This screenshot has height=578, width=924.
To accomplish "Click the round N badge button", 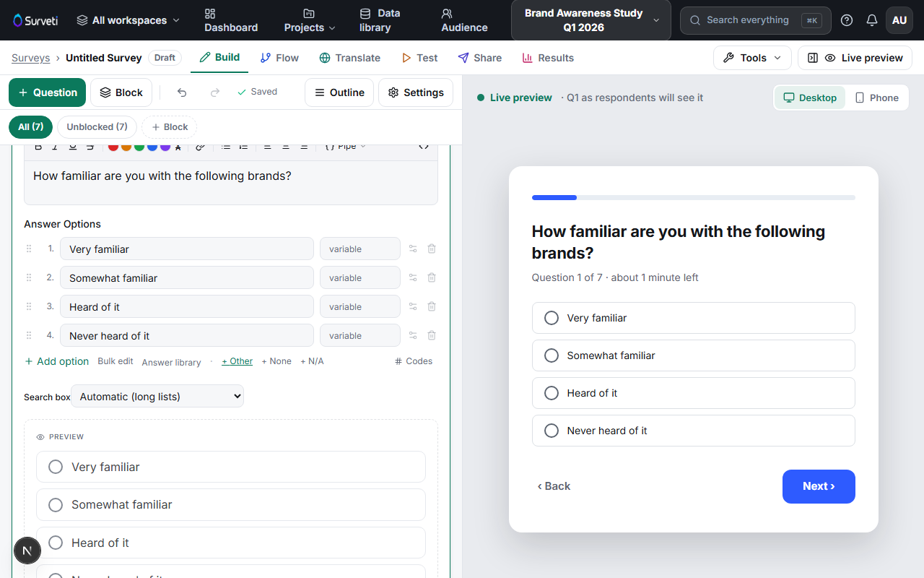I will [x=27, y=551].
